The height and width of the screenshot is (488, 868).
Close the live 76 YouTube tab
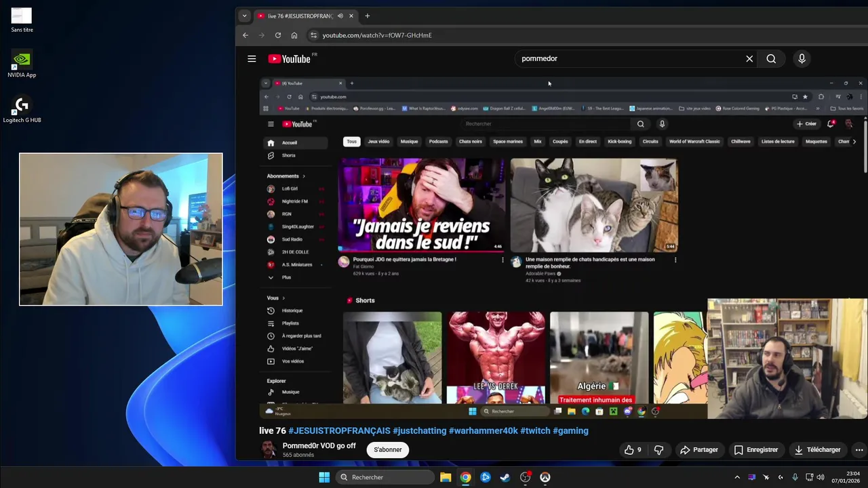click(x=352, y=16)
